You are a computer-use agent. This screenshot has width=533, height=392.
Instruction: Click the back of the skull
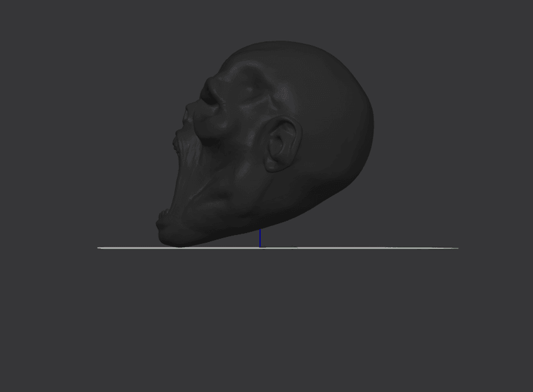(x=360, y=129)
